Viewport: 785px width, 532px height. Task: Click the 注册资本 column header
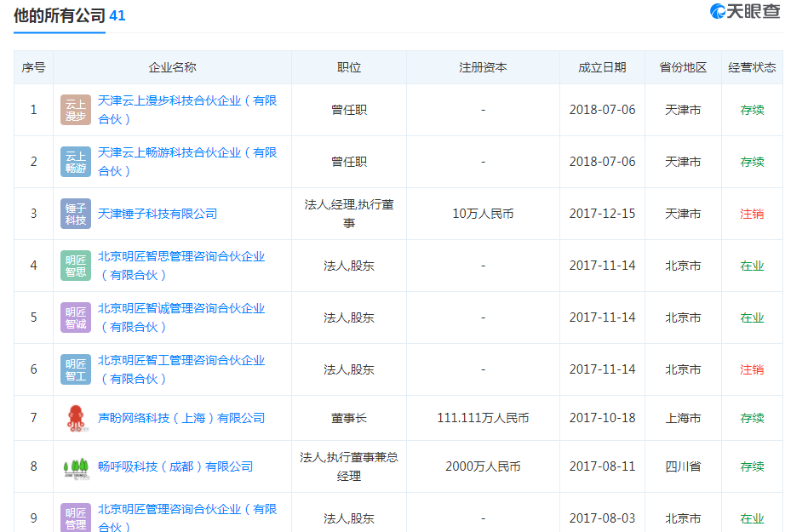pyautogui.click(x=483, y=67)
